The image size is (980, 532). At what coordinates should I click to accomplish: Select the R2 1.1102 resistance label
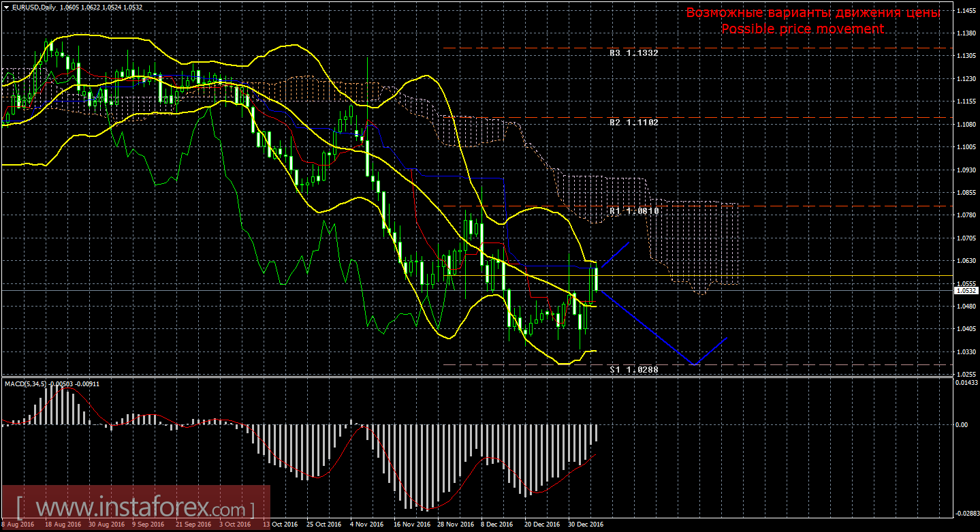pyautogui.click(x=633, y=123)
